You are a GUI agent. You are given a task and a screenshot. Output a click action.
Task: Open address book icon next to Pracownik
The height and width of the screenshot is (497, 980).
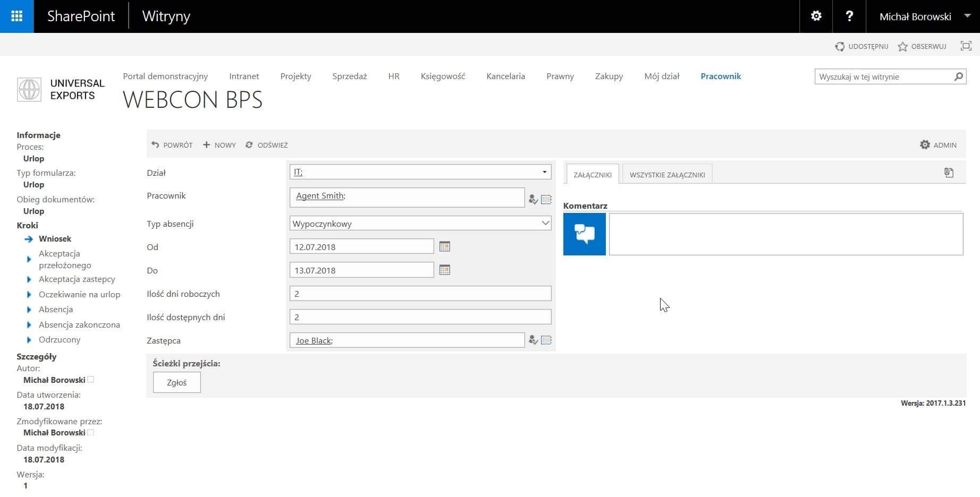pos(546,200)
